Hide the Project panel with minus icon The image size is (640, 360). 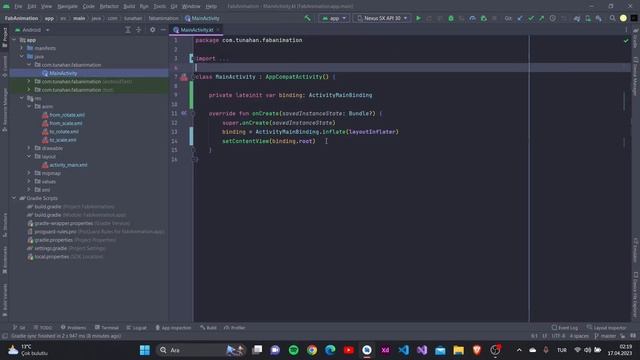pos(163,30)
